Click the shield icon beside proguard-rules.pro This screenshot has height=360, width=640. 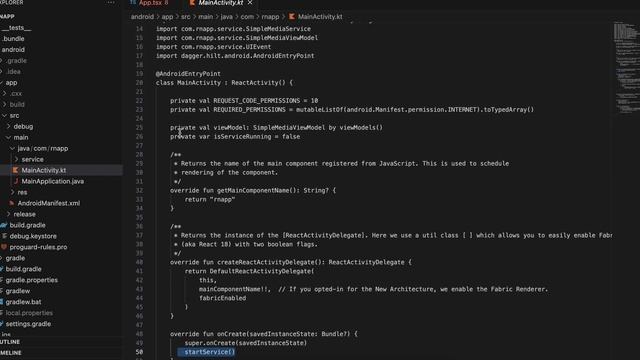tap(4, 247)
